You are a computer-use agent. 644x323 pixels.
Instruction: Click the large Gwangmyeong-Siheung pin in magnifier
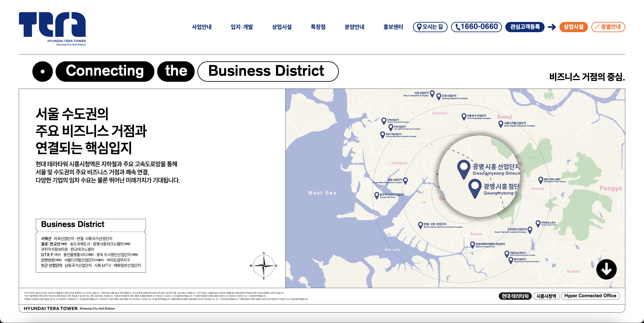click(x=464, y=168)
